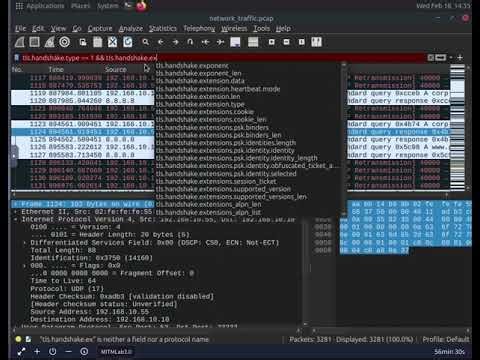Click the Open capture file icon
The image size is (480, 360).
[83, 42]
